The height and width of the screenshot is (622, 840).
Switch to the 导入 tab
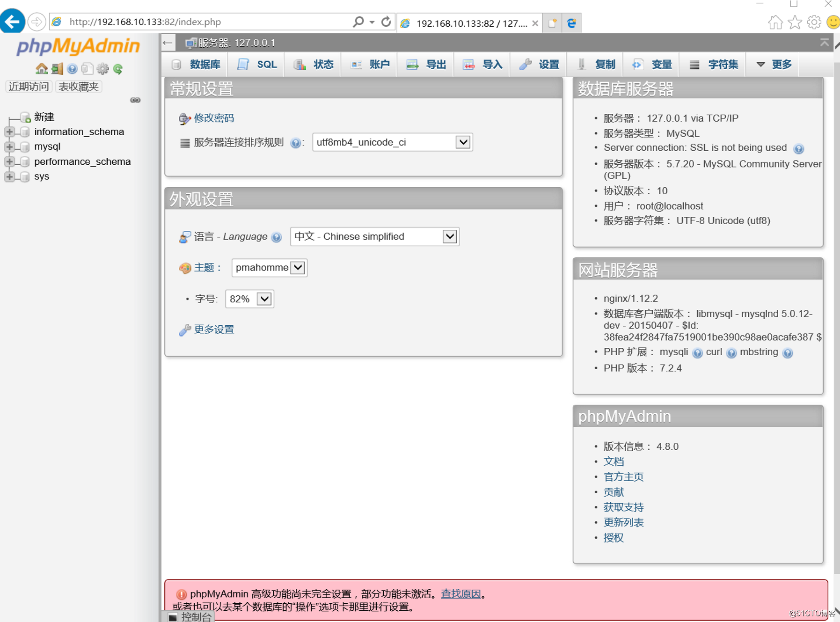pyautogui.click(x=482, y=65)
